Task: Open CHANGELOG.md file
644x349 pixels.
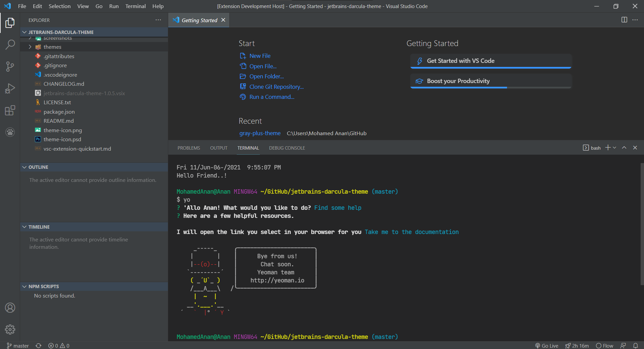Action: 94,84
